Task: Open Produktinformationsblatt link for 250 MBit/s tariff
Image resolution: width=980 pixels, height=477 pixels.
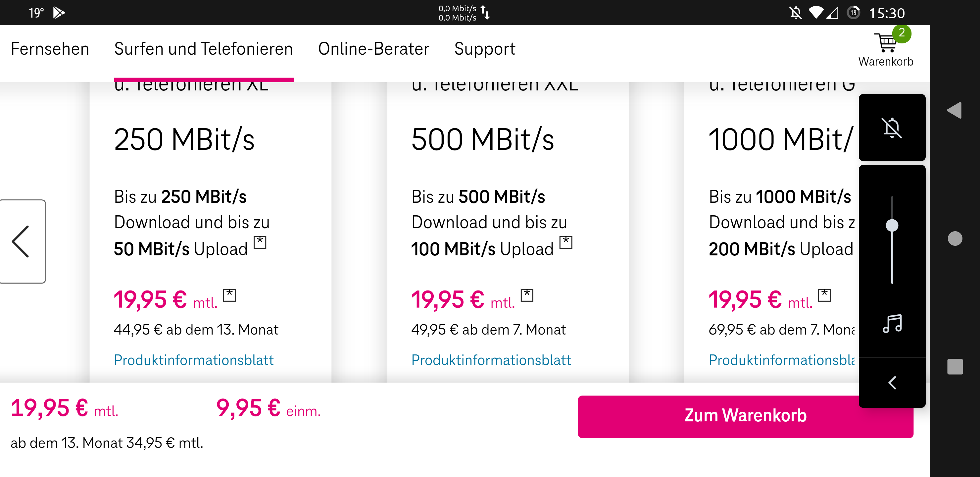Action: point(194,360)
